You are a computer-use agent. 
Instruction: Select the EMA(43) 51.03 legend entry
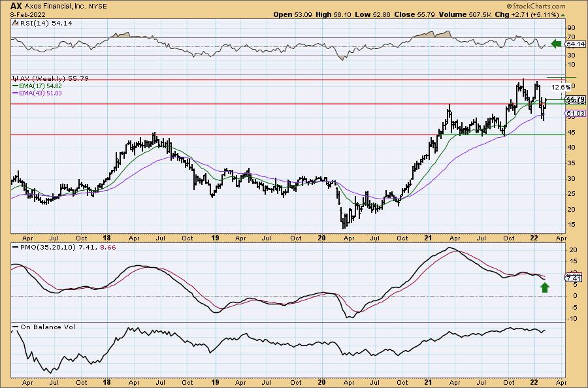(37, 93)
